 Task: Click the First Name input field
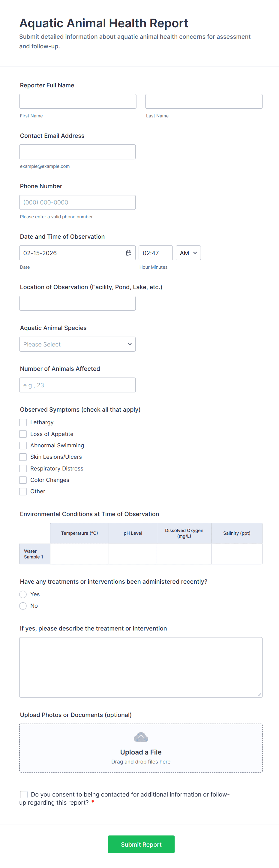pos(77,101)
